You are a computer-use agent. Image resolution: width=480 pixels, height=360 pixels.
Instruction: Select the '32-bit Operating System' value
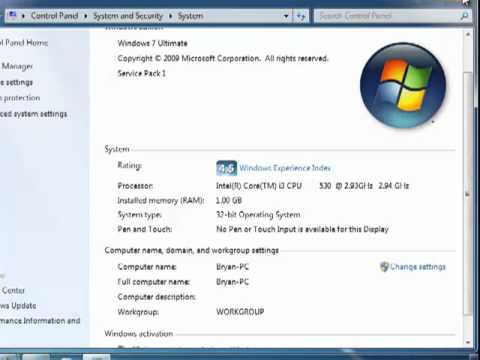tap(258, 215)
